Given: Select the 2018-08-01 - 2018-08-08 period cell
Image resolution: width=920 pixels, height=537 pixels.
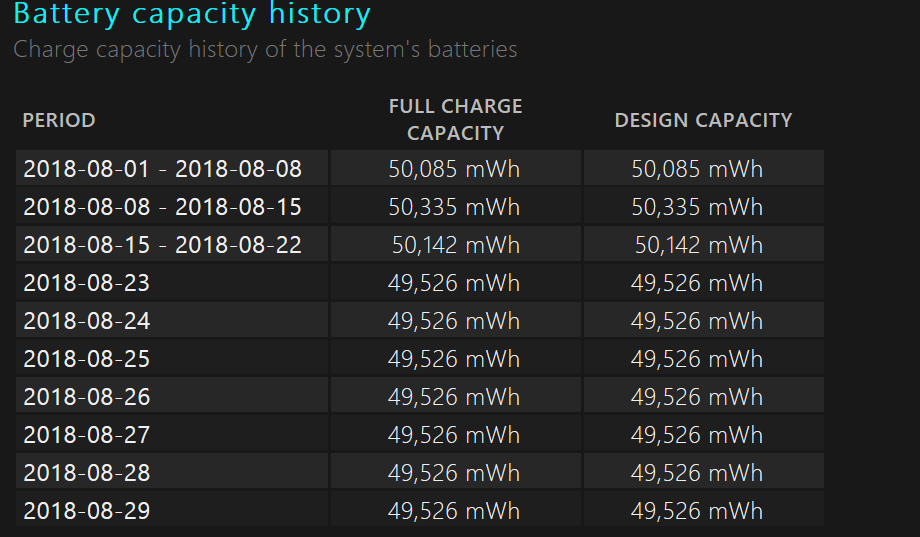Looking at the screenshot, I should click(x=162, y=169).
